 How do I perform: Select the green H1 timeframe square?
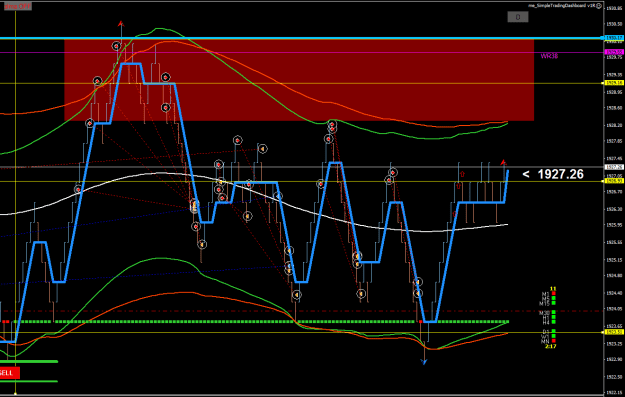point(554,318)
